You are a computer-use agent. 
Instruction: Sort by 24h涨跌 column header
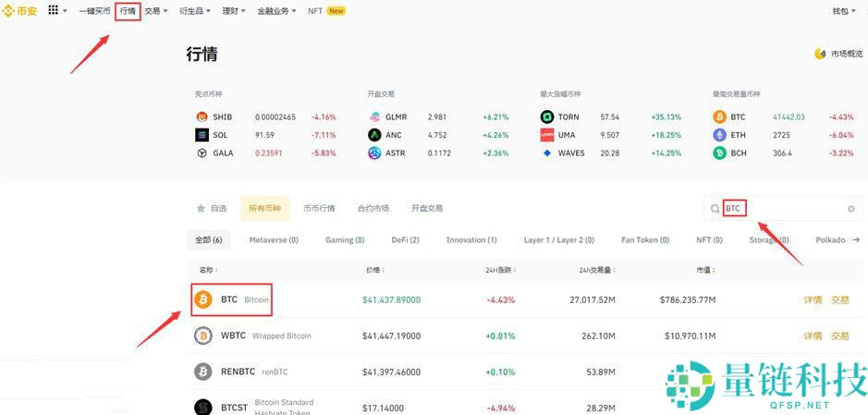499,270
